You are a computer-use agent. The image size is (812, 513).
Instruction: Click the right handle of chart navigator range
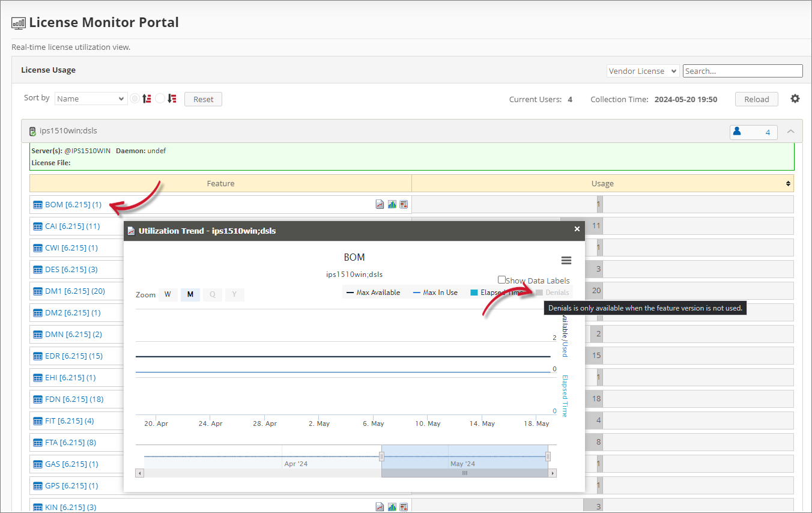[x=548, y=457]
